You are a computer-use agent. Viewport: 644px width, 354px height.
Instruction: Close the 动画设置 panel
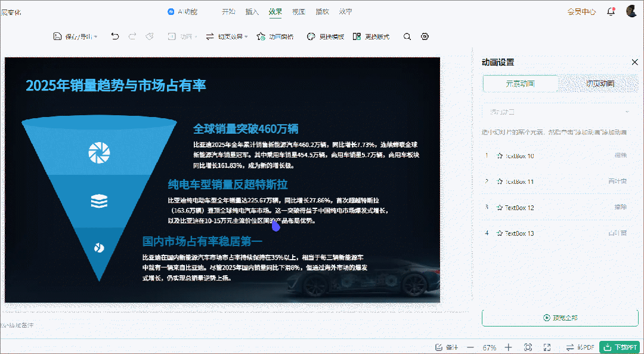pyautogui.click(x=634, y=62)
